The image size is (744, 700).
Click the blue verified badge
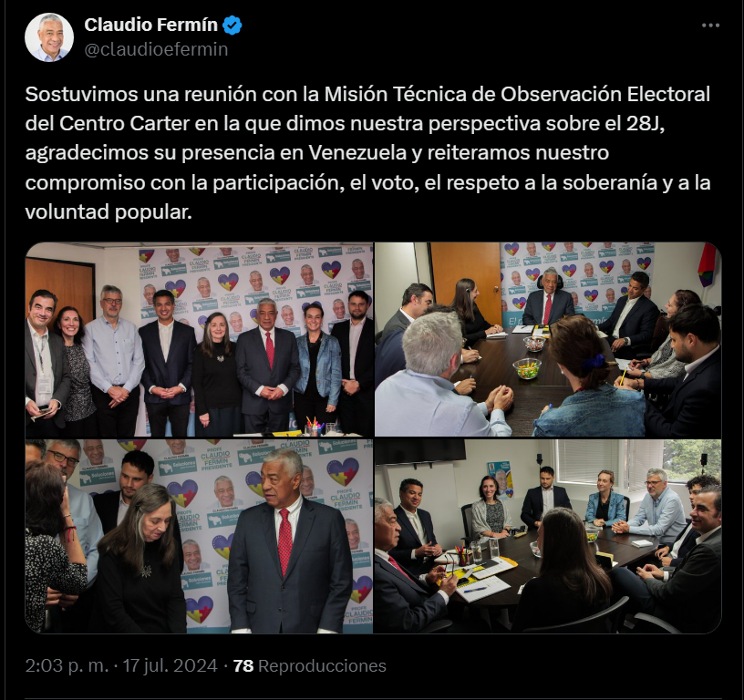[232, 26]
